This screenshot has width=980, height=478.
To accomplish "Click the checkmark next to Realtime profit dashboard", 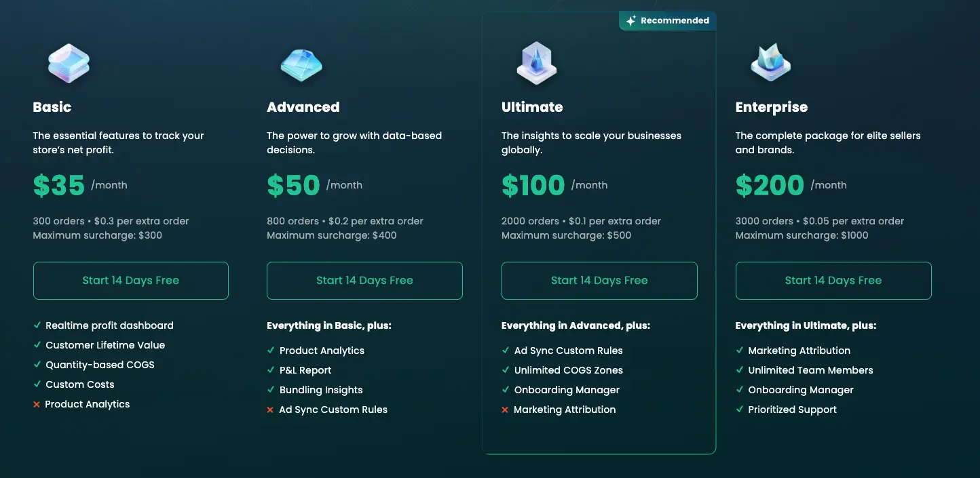I will 37,325.
